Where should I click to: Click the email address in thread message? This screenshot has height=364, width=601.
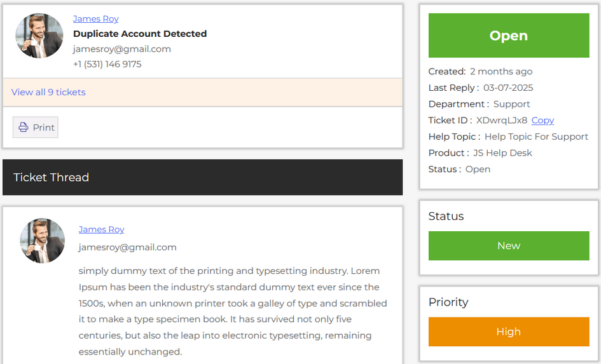128,247
